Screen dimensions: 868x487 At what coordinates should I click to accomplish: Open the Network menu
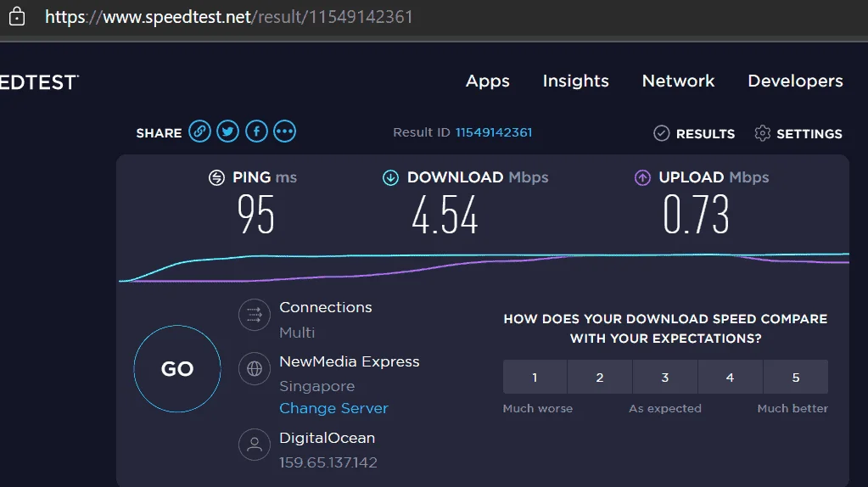(678, 81)
